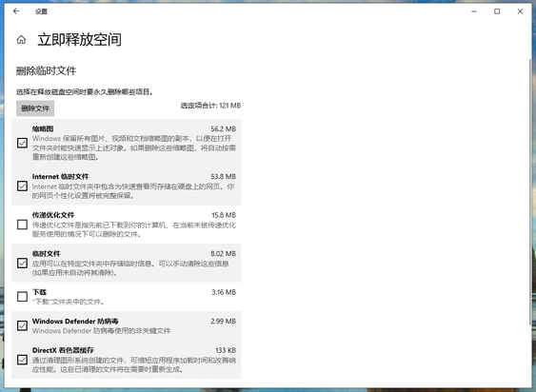Click the 15.8 MB size value

tap(224, 215)
